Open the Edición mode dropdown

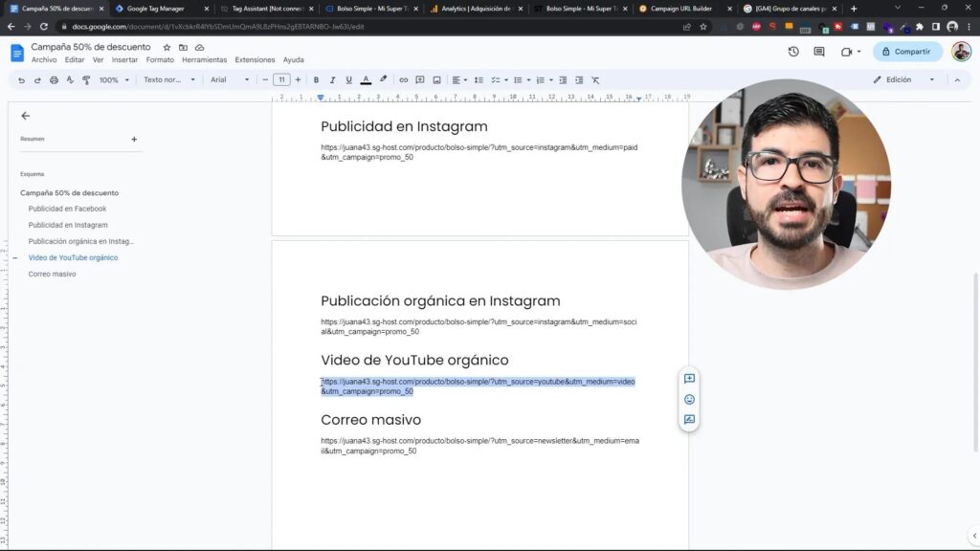coord(903,80)
